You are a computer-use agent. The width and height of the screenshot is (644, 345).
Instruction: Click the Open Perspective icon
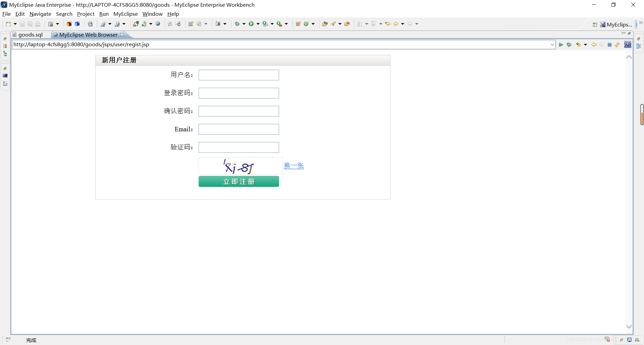click(x=595, y=24)
